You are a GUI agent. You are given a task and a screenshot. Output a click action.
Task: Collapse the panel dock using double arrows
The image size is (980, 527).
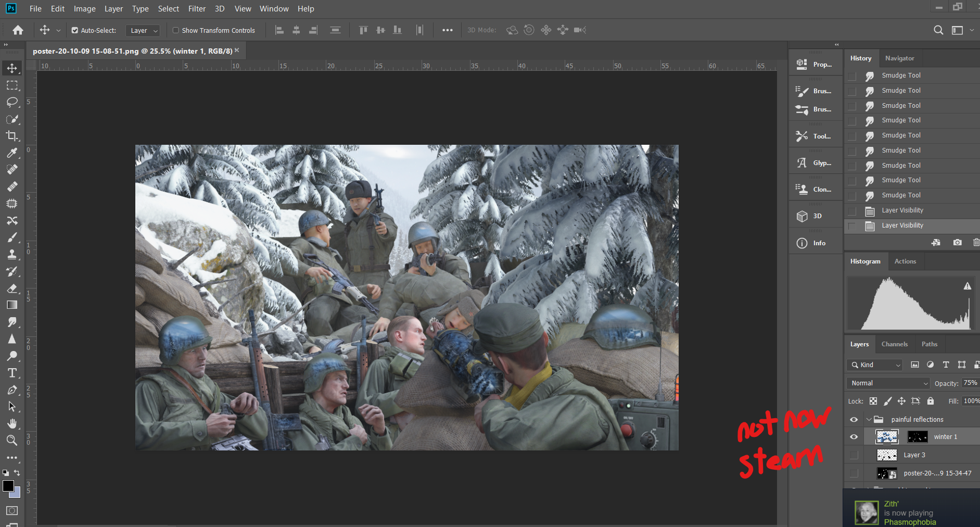[x=837, y=45]
